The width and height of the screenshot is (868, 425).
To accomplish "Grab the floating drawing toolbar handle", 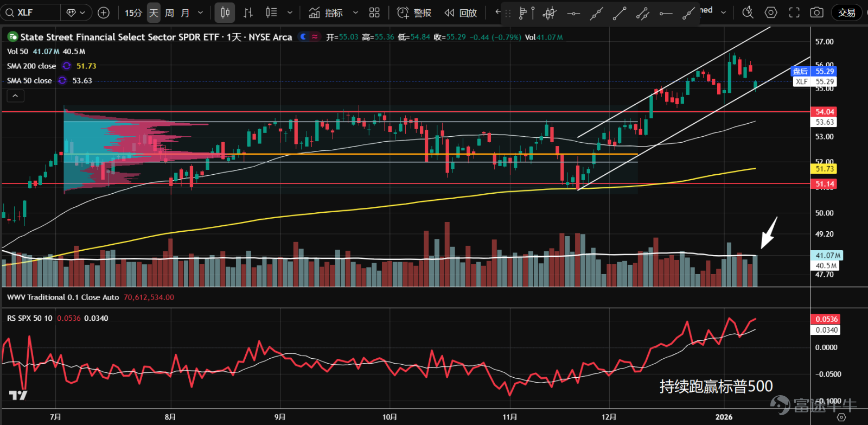I will (508, 14).
